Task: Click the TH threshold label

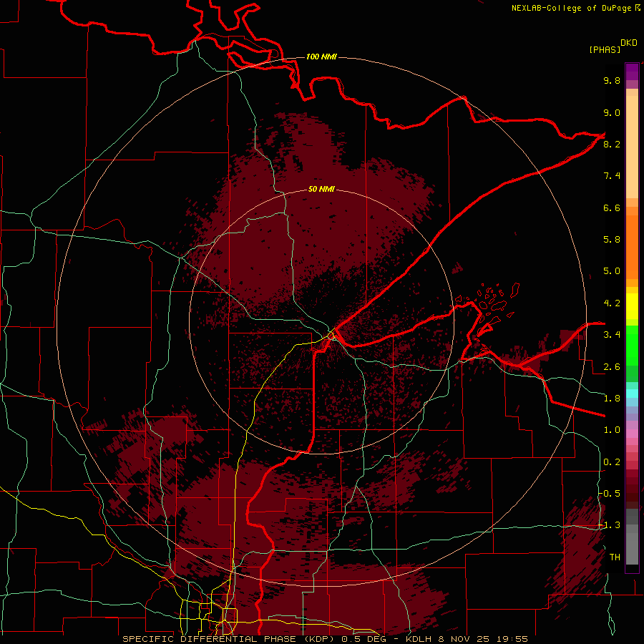Action: (x=615, y=557)
